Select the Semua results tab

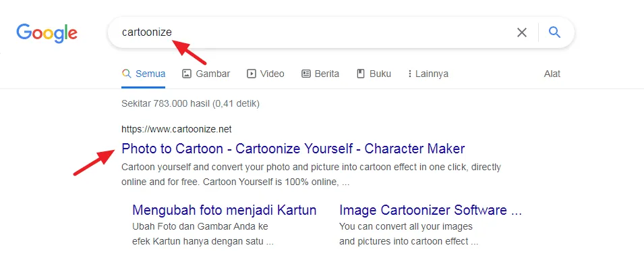[x=144, y=74]
